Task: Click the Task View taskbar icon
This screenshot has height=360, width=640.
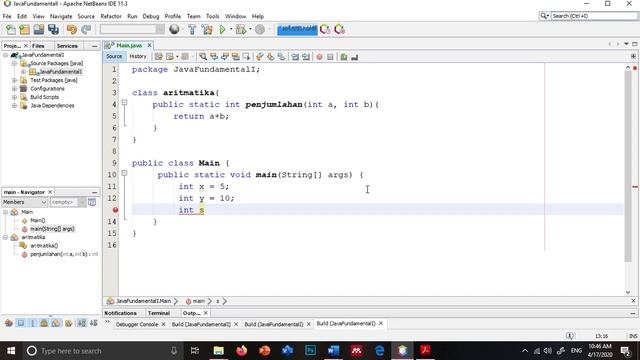Action: (195, 351)
